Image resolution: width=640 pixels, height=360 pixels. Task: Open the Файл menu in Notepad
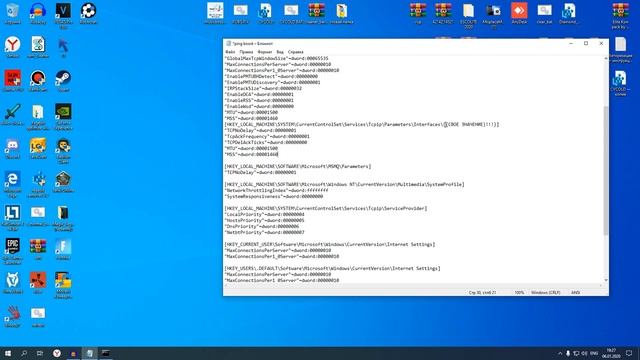point(230,52)
